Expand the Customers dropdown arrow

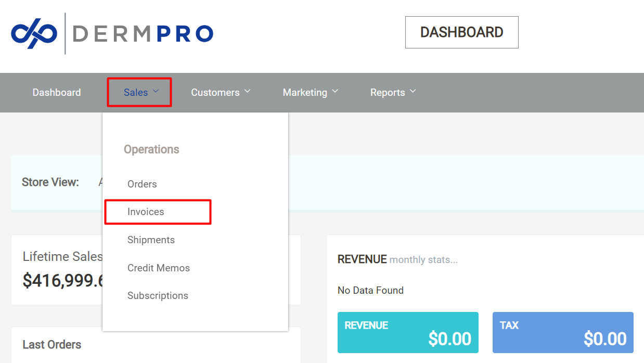tap(248, 91)
